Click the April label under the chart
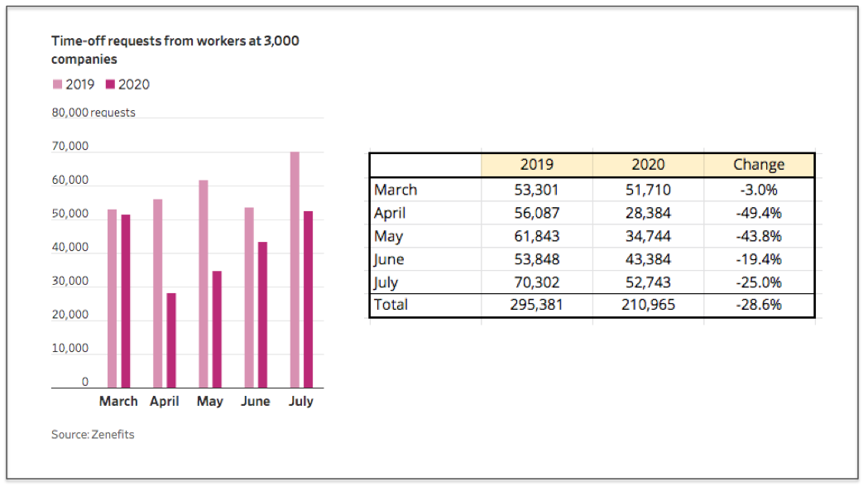This screenshot has width=868, height=492. point(165,401)
